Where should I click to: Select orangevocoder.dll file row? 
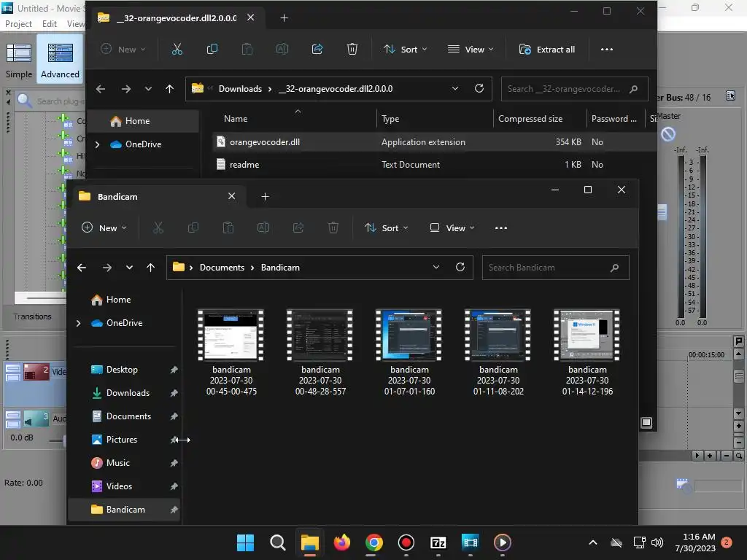[433, 142]
